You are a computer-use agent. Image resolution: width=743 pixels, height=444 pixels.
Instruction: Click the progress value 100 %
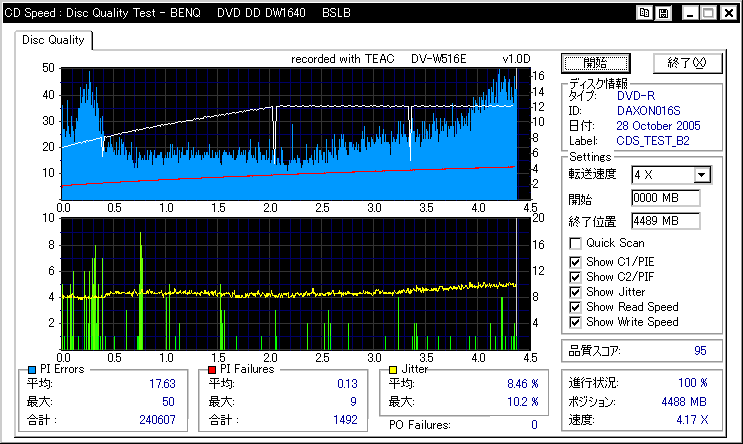(x=693, y=383)
